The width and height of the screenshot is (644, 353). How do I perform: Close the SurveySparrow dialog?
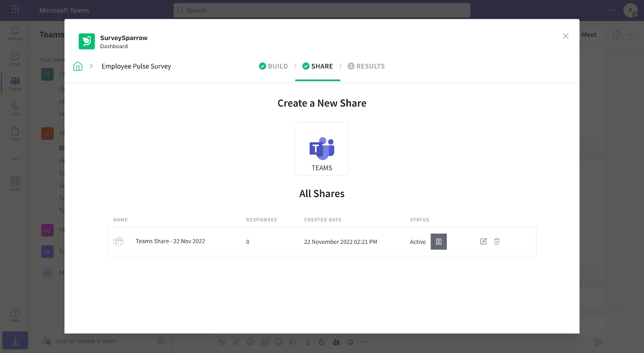point(566,36)
